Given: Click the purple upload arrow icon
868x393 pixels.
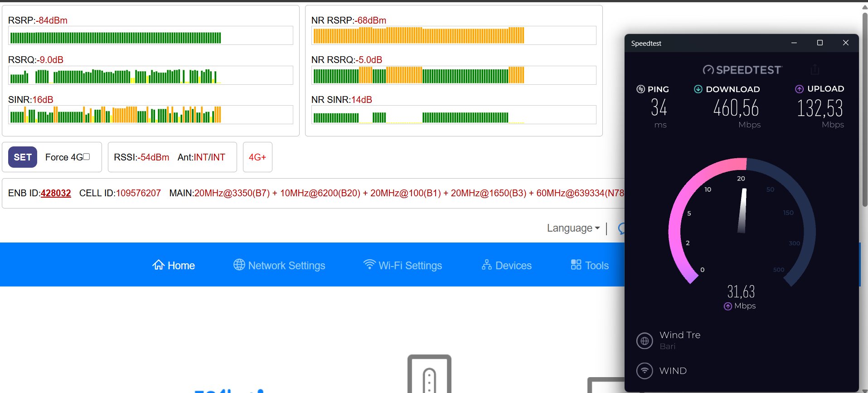Looking at the screenshot, I should tap(799, 89).
